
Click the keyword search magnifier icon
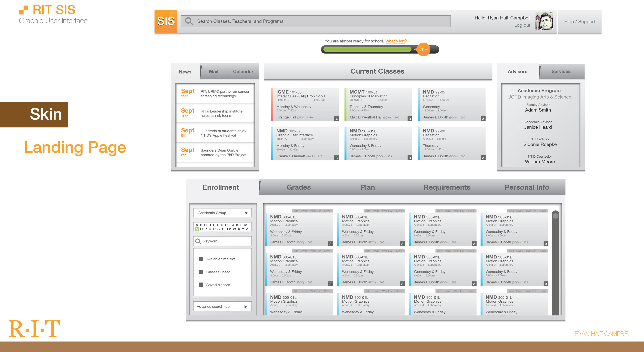pos(198,241)
